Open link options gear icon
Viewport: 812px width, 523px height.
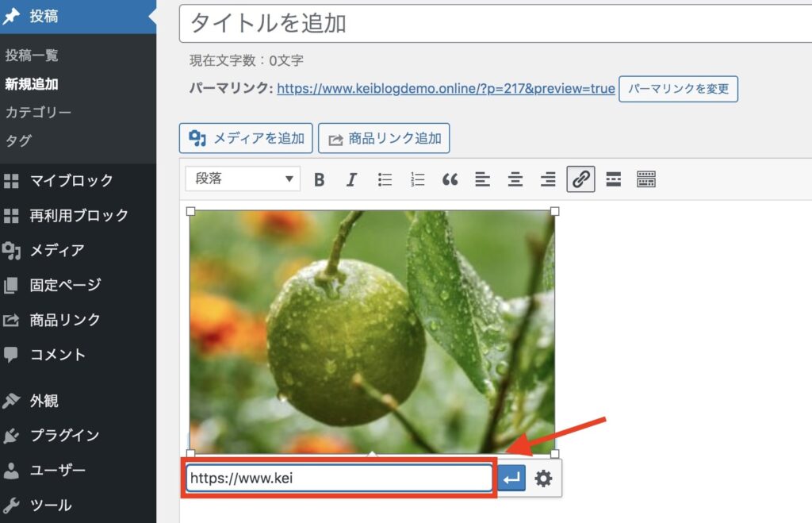point(543,478)
